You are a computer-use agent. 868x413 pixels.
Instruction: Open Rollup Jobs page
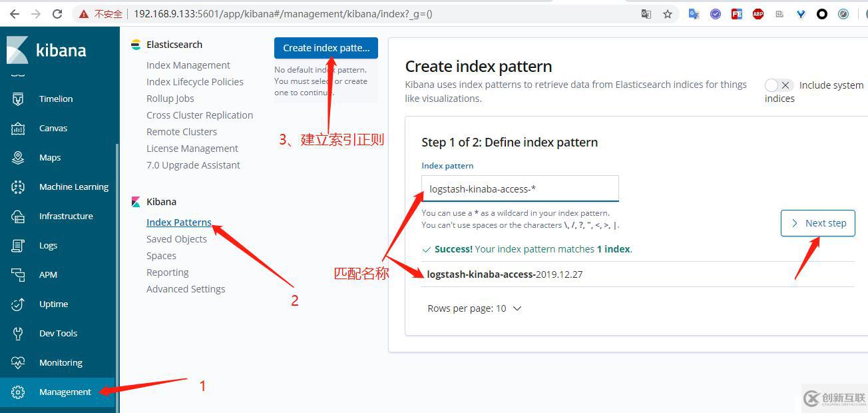(170, 99)
